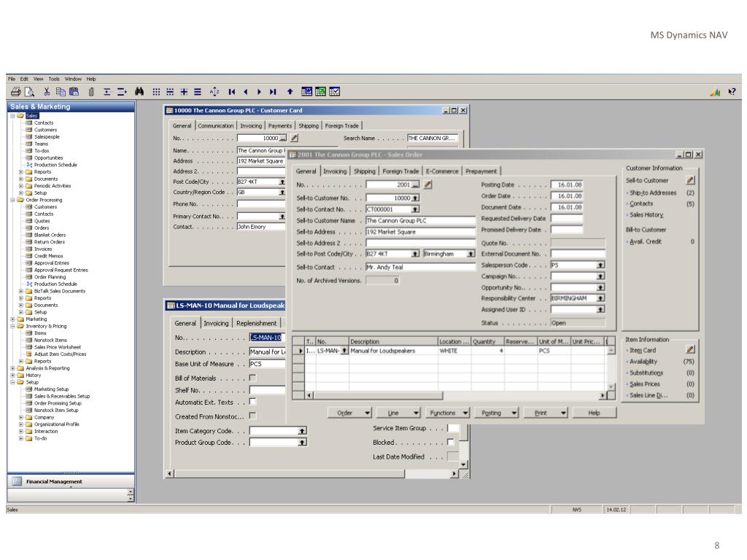The image size is (747, 560).
Task: Open Responsibility Center lookup arrow
Action: 601,298
